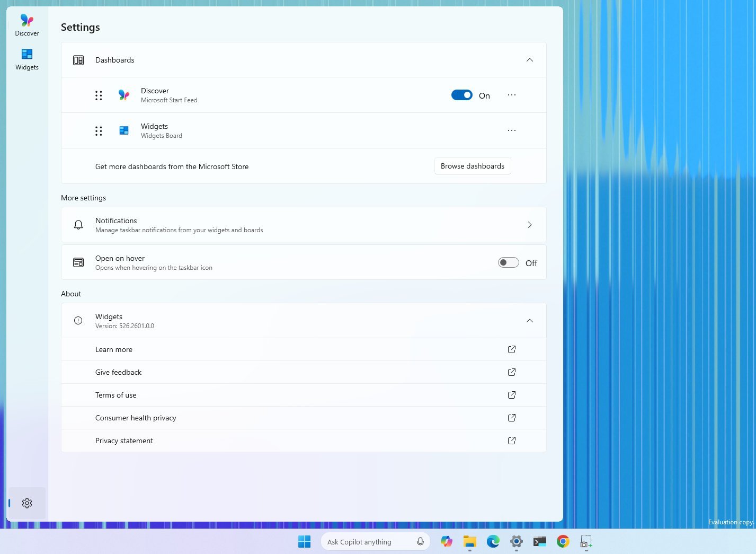The height and width of the screenshot is (554, 756).
Task: Enable the Open on hover toggle
Action: coord(508,262)
